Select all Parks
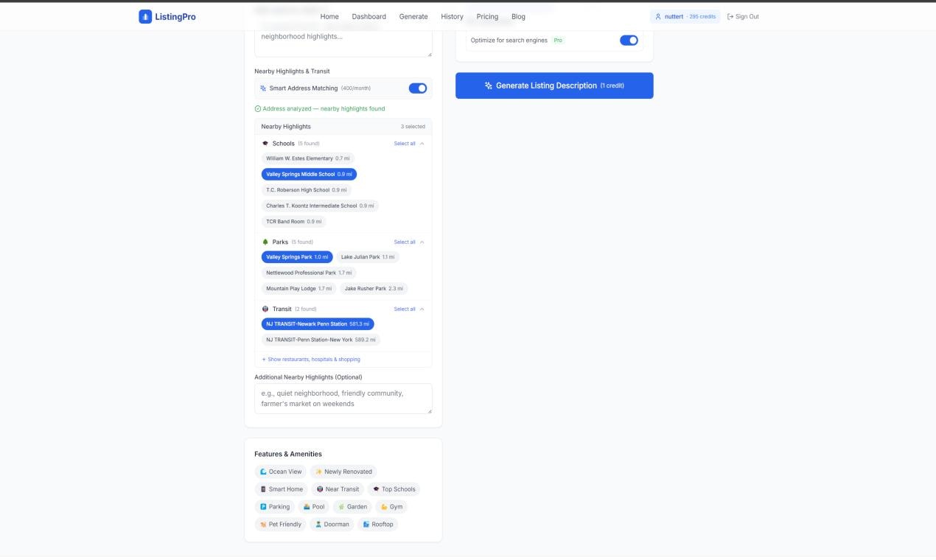Viewport: 936px width, 560px height. [405, 242]
